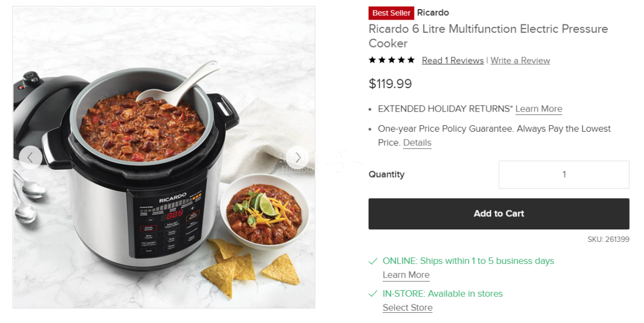Click the pressure cooker product photo

coord(164,157)
